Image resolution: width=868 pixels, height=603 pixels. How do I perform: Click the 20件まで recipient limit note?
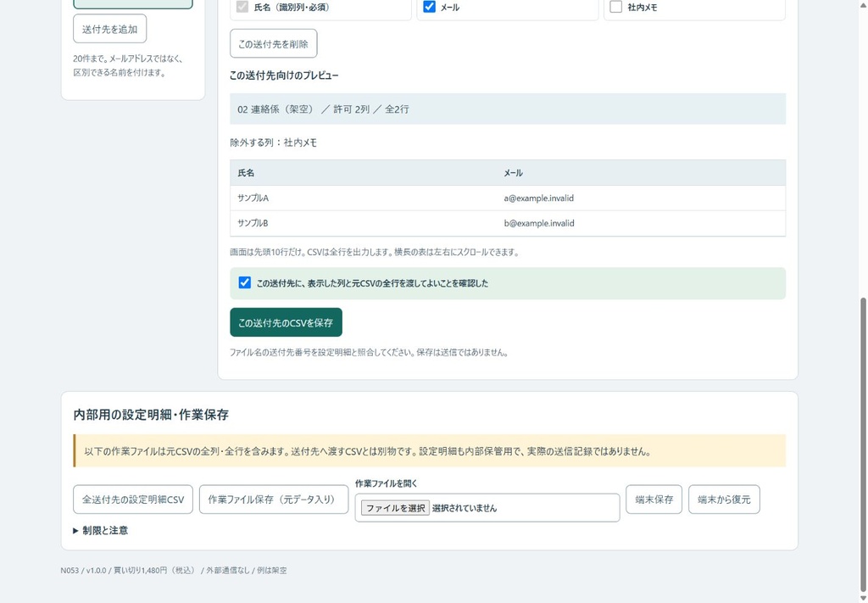(x=128, y=65)
